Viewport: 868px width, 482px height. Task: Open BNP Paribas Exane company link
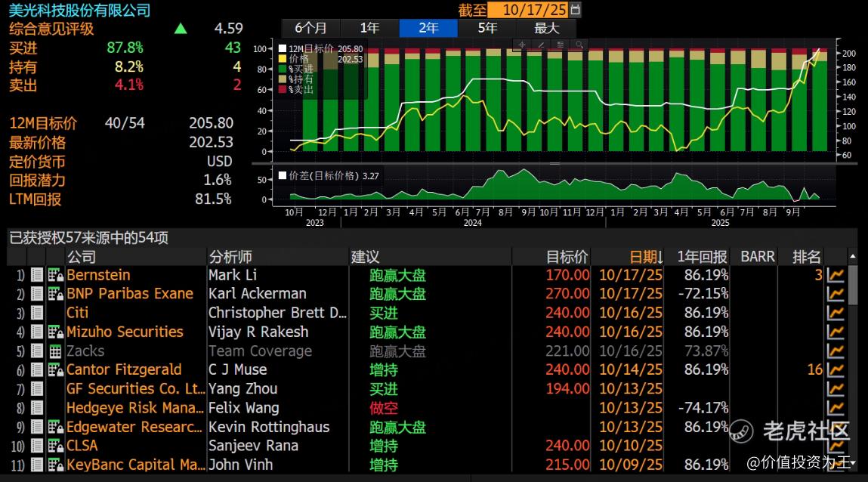click(x=129, y=294)
